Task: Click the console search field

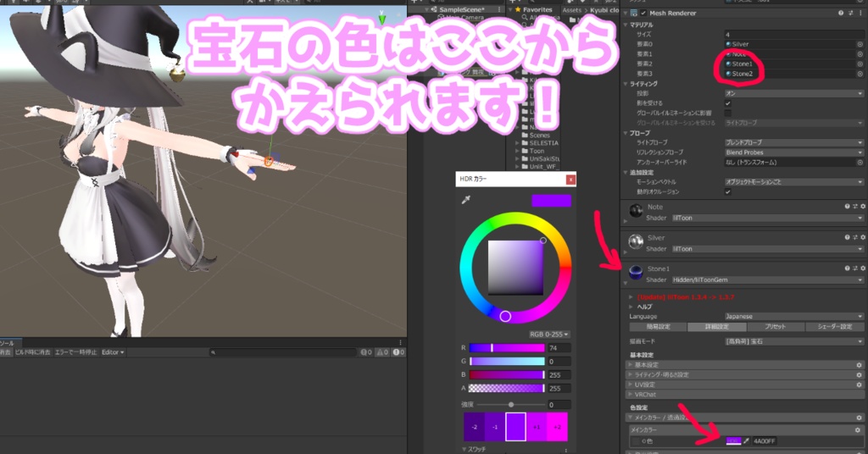Action: pyautogui.click(x=283, y=352)
